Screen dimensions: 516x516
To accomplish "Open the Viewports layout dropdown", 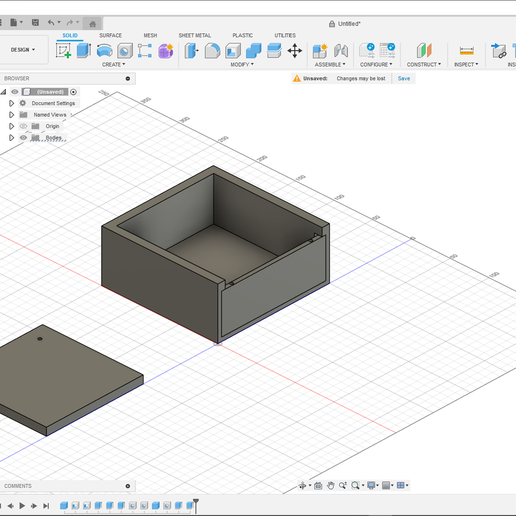I will pos(402,485).
